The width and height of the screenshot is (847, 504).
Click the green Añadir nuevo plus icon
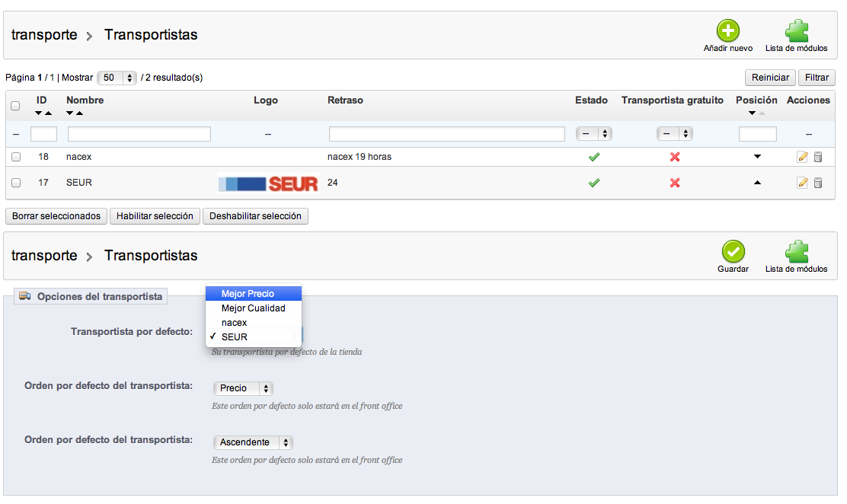[x=728, y=32]
